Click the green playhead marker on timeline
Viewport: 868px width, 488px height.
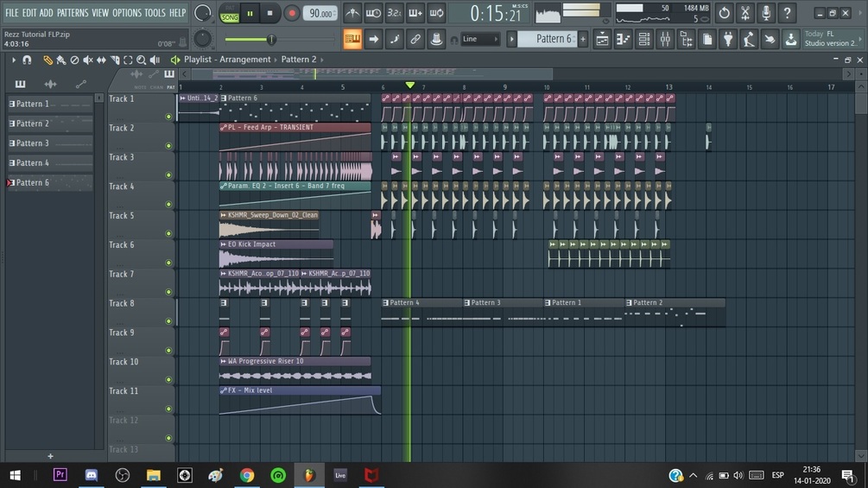click(409, 86)
